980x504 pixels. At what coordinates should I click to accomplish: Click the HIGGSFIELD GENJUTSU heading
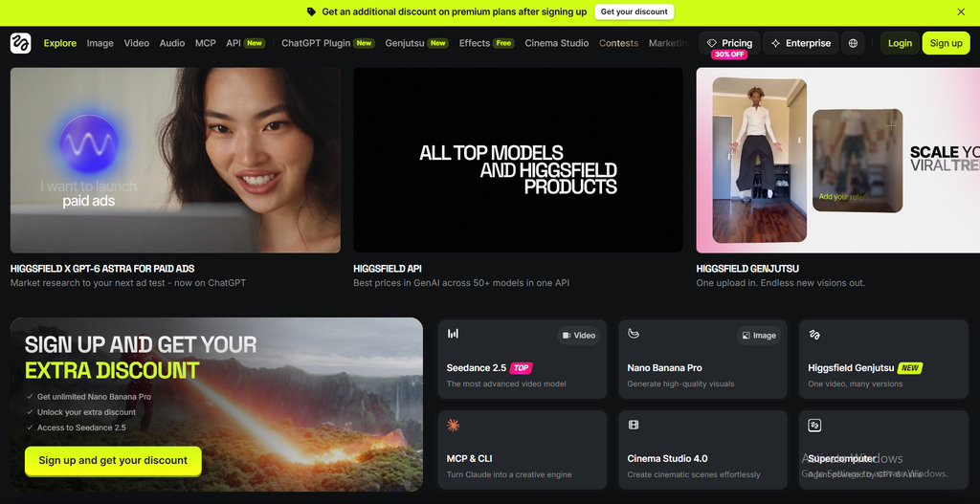(747, 269)
